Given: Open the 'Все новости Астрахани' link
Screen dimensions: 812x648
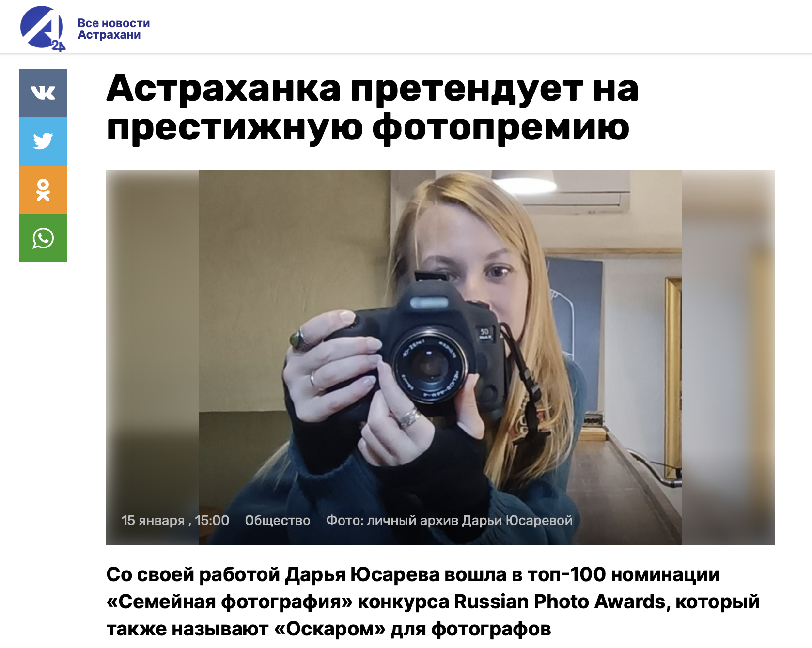Looking at the screenshot, I should point(114,29).
